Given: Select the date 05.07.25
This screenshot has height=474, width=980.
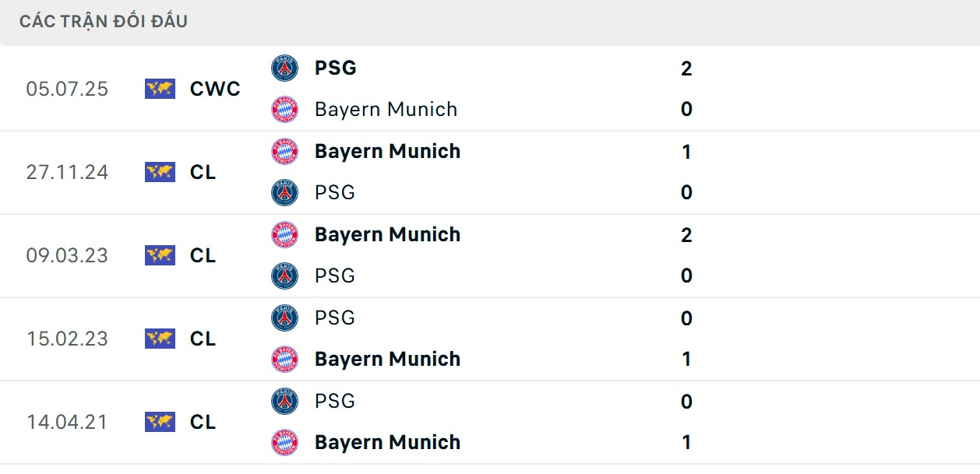Looking at the screenshot, I should pyautogui.click(x=68, y=89).
